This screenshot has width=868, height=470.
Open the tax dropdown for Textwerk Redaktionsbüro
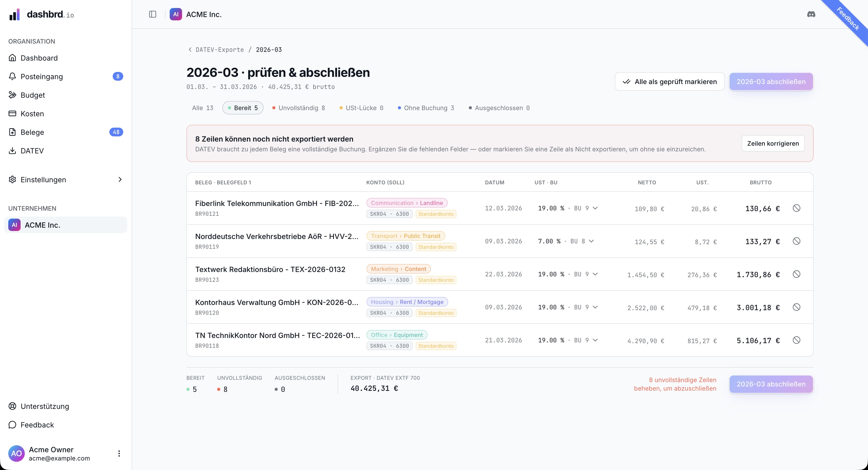(x=568, y=274)
